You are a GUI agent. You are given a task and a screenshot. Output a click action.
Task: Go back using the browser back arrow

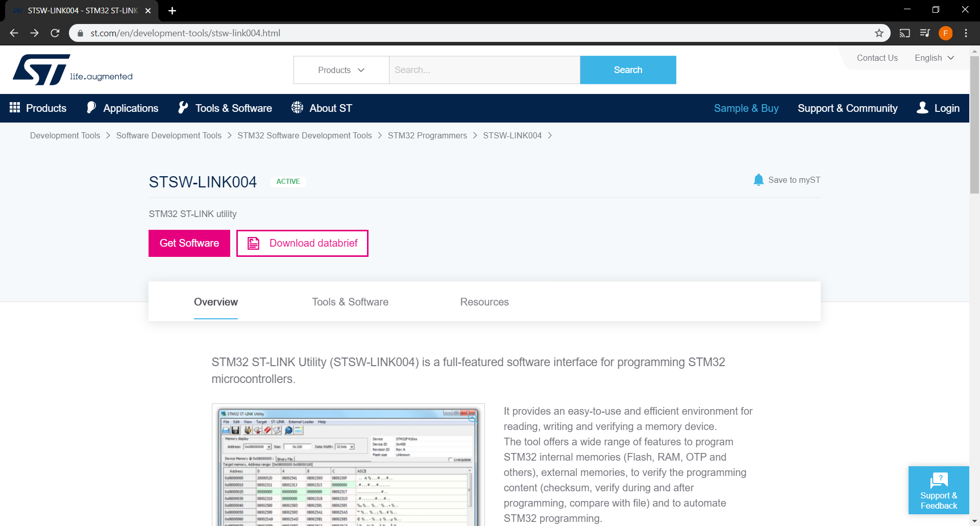14,33
